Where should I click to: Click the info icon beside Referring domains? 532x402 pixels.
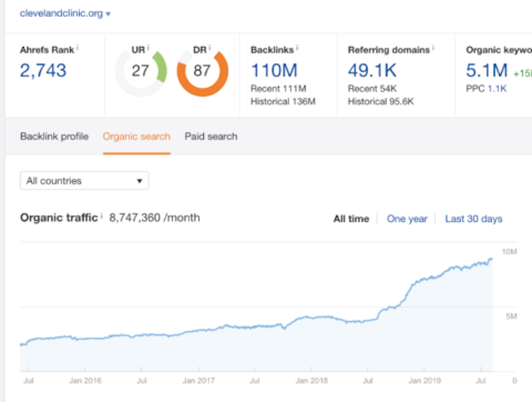tap(434, 48)
